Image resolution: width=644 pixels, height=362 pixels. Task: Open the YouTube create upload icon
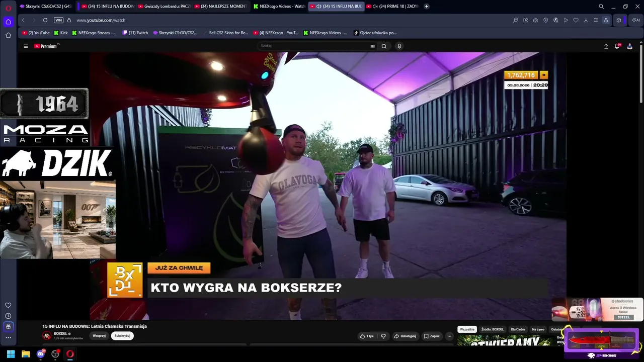(606, 46)
